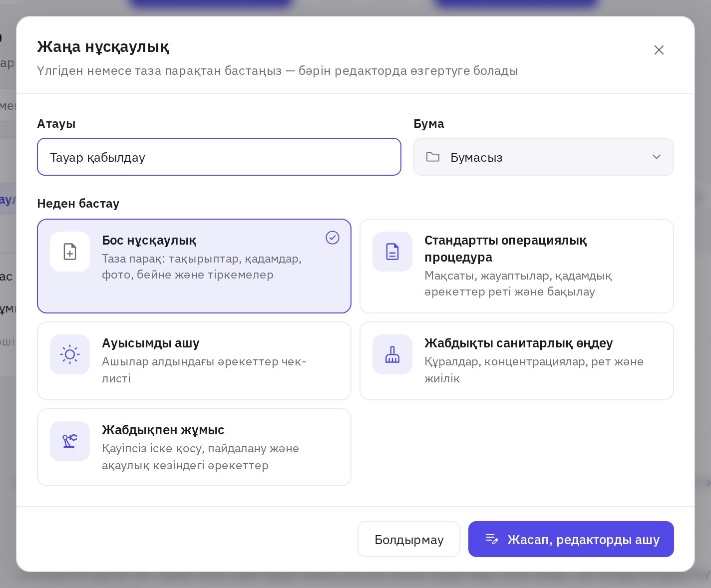Click description Құралдар, концентрациялар, рет және жиілік
Image resolution: width=711 pixels, height=588 pixels.
pos(534,370)
